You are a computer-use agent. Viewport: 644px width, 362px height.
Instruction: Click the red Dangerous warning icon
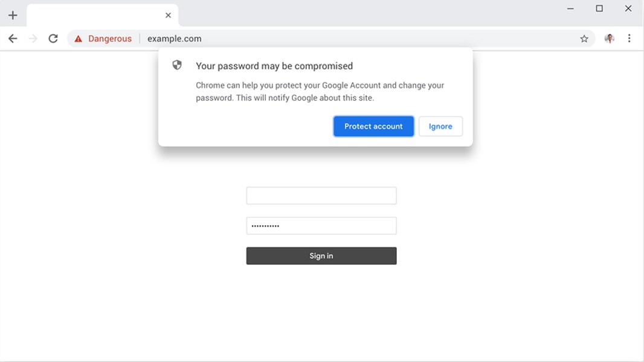pos(78,39)
